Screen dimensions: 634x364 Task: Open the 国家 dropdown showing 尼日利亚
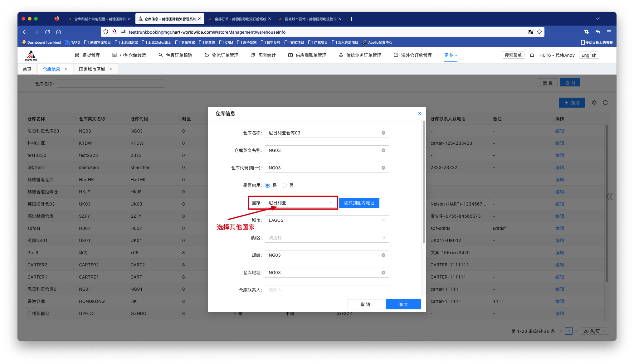click(x=300, y=203)
